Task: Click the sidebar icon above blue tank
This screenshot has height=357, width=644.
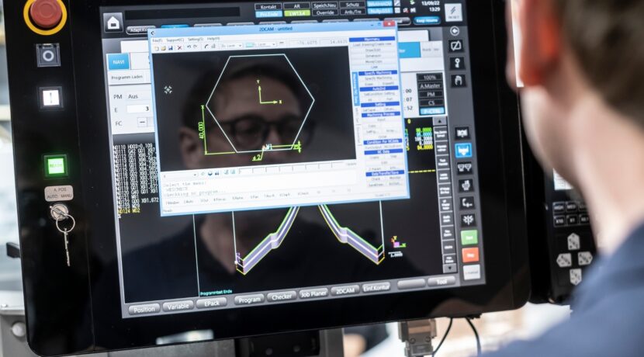Action: tap(462, 133)
